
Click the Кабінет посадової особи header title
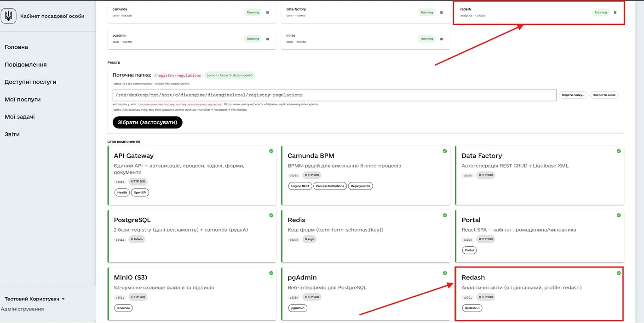click(52, 16)
